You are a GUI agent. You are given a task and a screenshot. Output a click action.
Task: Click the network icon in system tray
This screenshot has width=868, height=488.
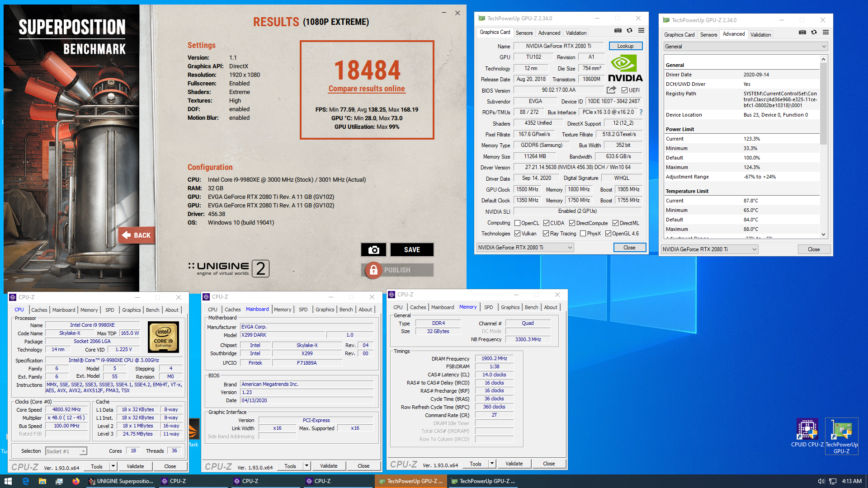[832, 481]
